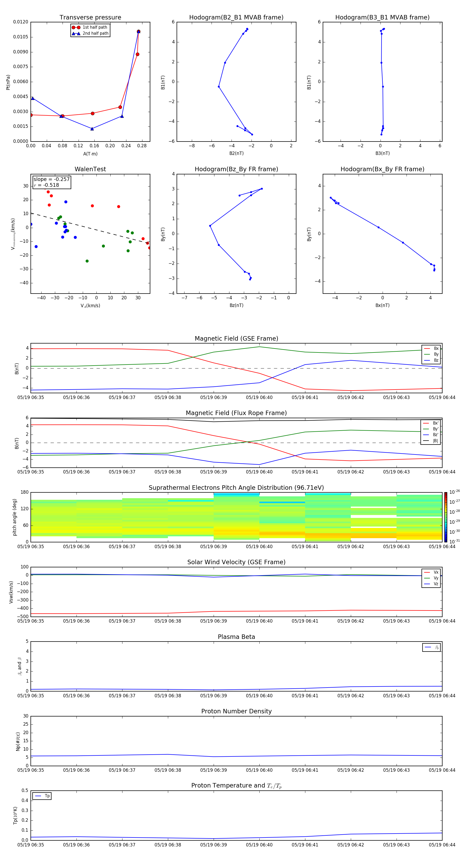Viewport: 473px width, 868px height.
Task: Click the 'Hodogram(B3_B1 MVAB frame)' title
Action: tap(382, 18)
